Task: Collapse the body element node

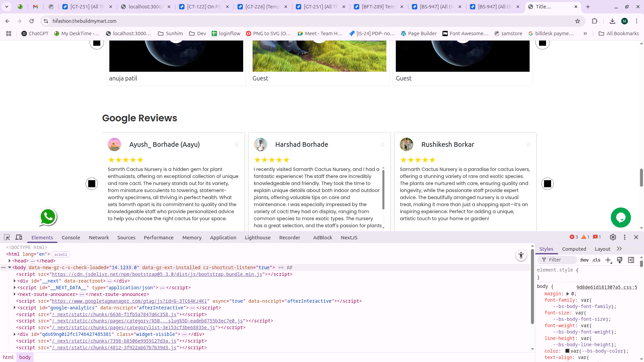Action: click(x=10, y=267)
